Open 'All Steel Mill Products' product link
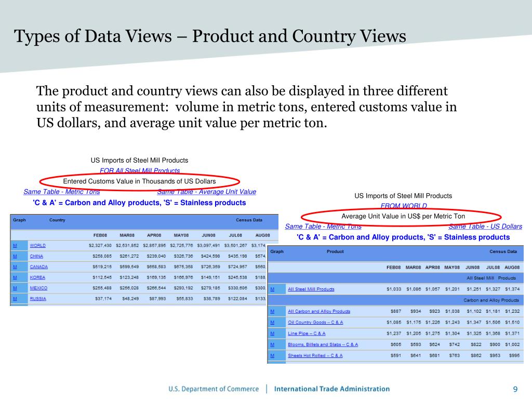532x399 pixels. (x=311, y=289)
